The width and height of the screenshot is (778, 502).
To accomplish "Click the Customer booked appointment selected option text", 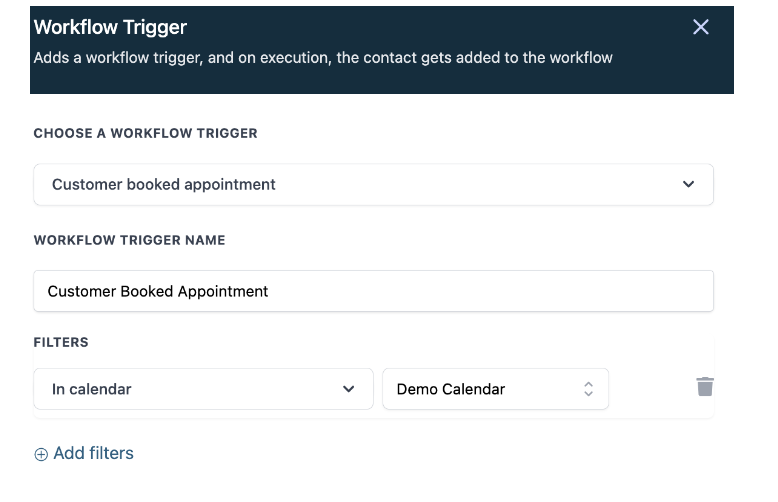I will pos(164,185).
